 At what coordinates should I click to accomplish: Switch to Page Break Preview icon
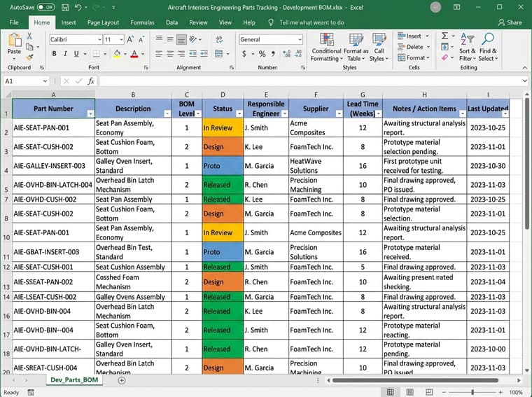tap(429, 392)
